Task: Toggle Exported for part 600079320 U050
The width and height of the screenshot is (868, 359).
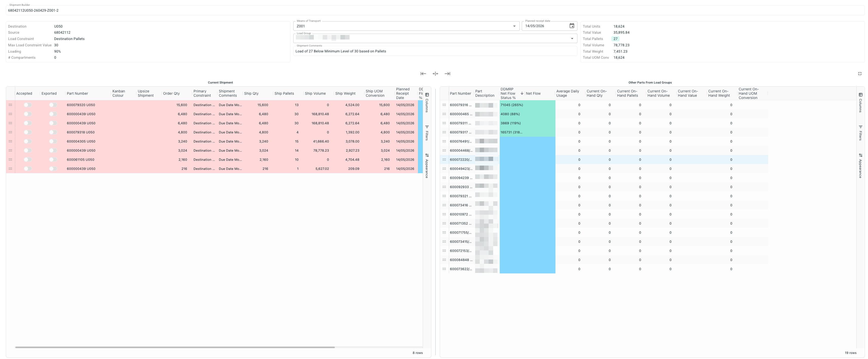Action: pyautogui.click(x=53, y=105)
